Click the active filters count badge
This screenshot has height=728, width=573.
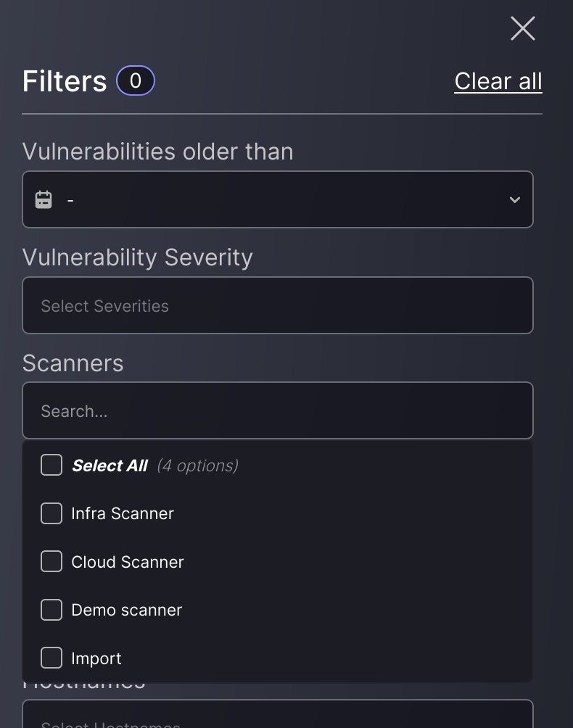click(136, 80)
